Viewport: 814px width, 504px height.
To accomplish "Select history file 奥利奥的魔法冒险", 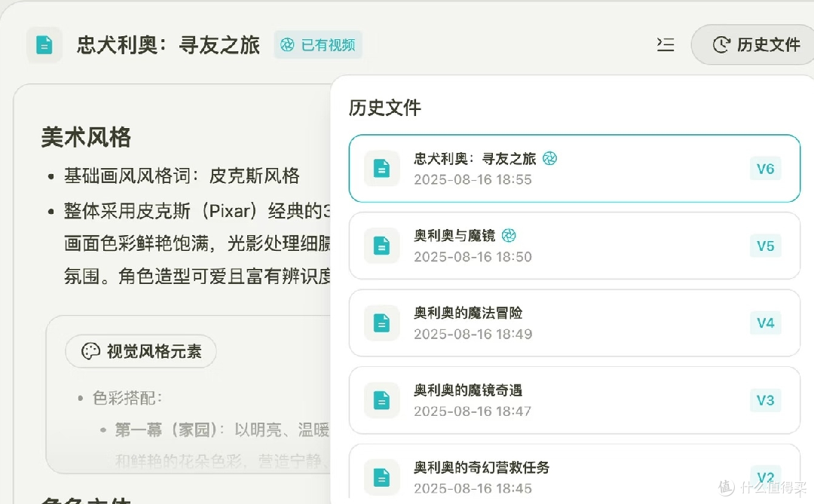I will 574,323.
